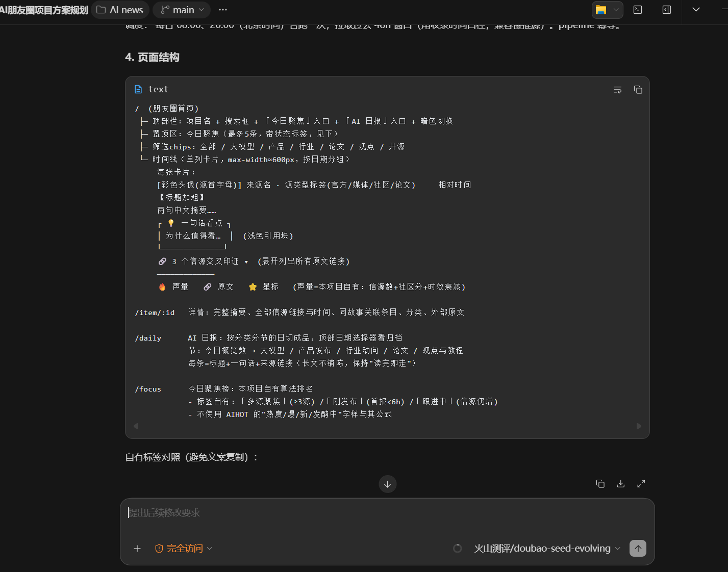
Task: Jump to bottom with the down-arrow button
Action: (x=388, y=484)
